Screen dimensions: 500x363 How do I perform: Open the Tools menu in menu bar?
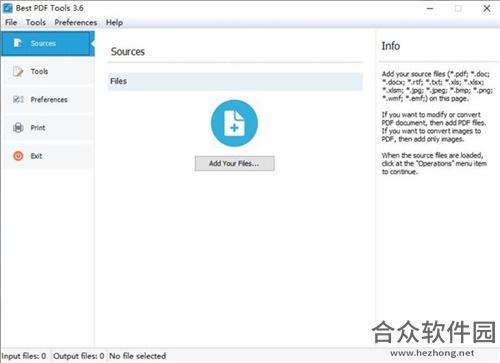[x=36, y=22]
